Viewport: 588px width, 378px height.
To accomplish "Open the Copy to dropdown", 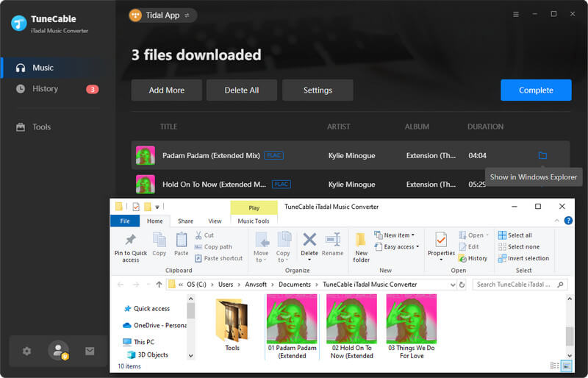I will 283,247.
